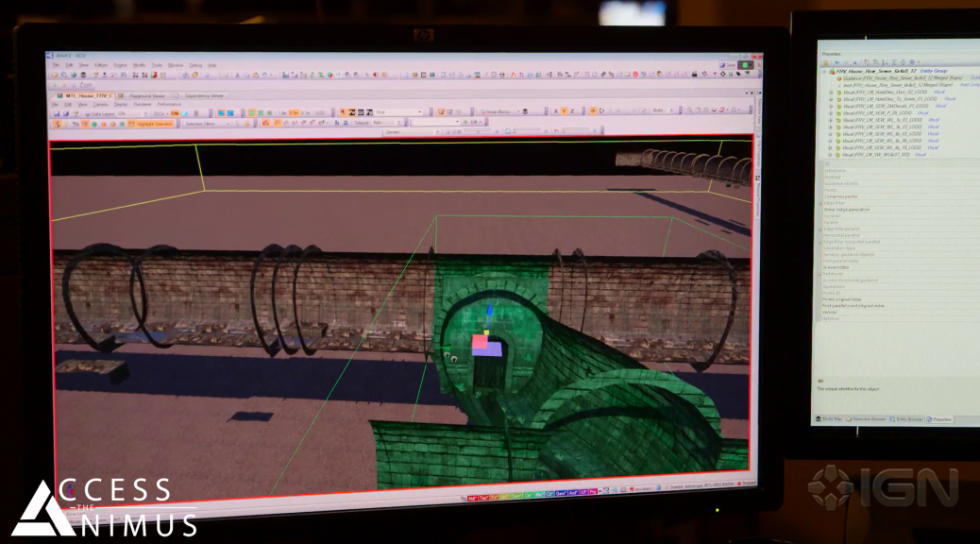Viewport: 980px width, 544px height.
Task: Open the Properties tab at panel bottom
Action: (x=939, y=418)
